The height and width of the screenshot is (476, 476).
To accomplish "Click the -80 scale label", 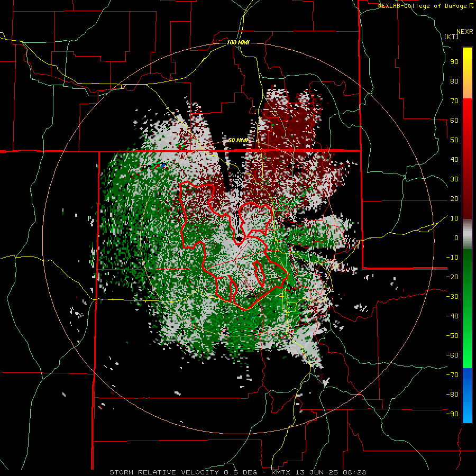I will [452, 395].
